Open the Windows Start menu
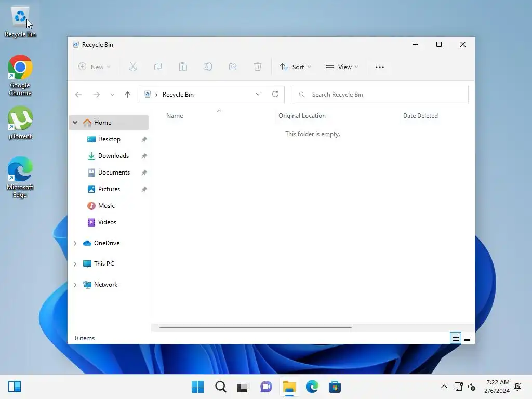The image size is (532, 399). click(x=198, y=387)
